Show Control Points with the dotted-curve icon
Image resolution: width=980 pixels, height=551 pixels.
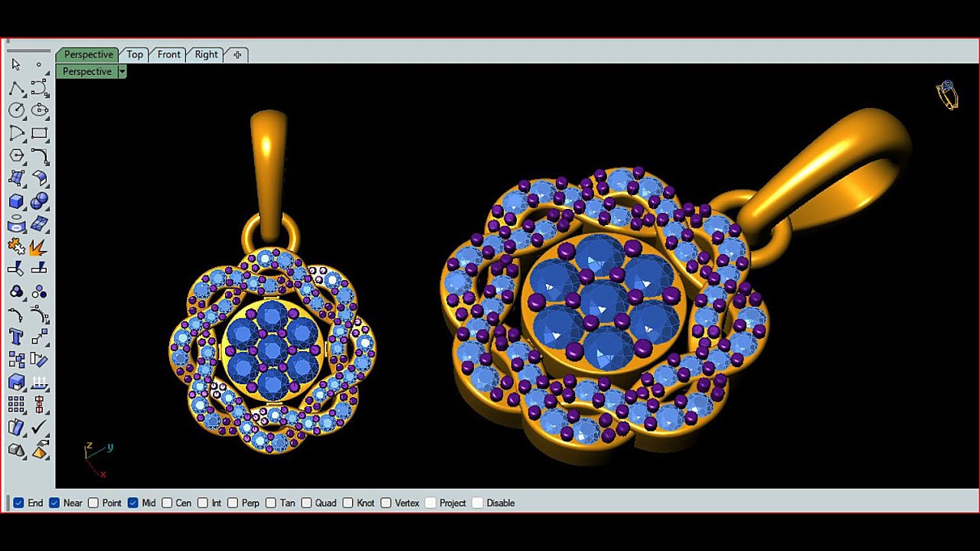click(39, 315)
